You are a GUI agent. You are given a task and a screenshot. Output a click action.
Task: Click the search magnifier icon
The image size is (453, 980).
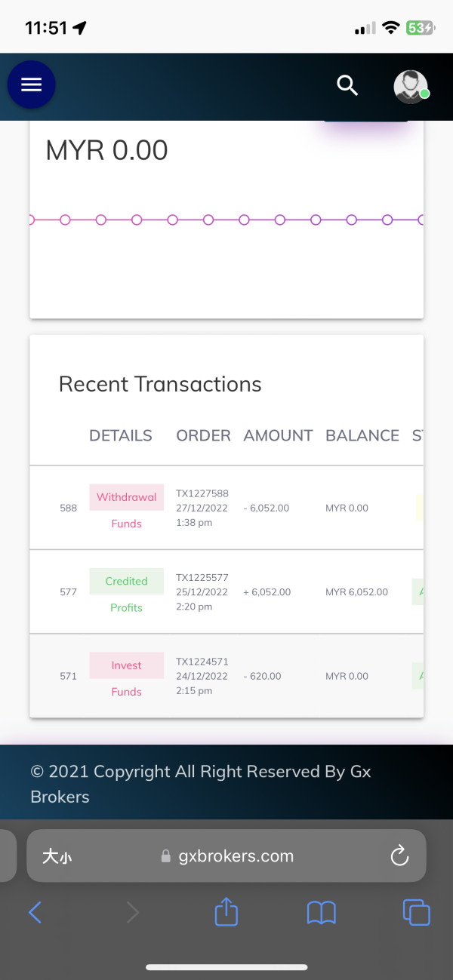pos(347,85)
